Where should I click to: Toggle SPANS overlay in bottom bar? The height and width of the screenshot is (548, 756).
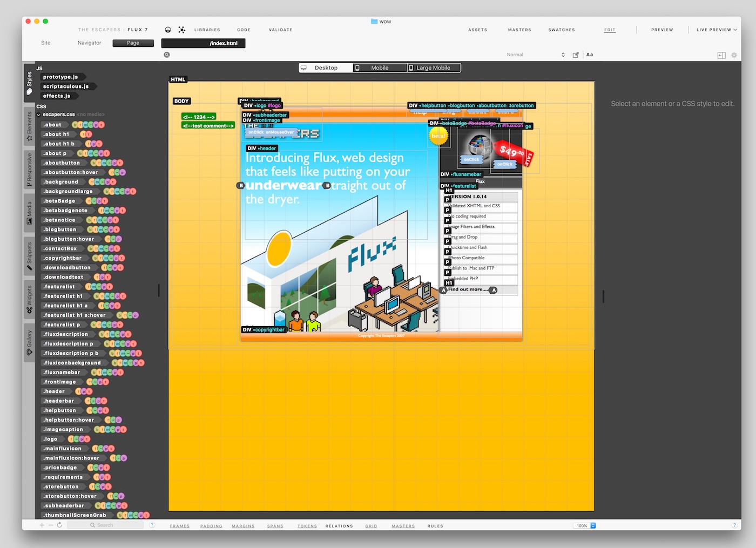(275, 526)
